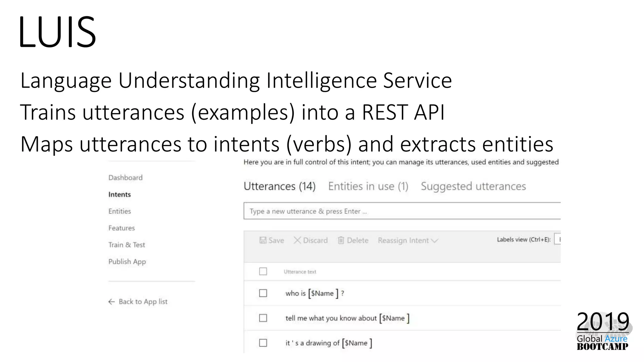644x362 pixels.
Task: Navigate to Train & Test
Action: click(x=127, y=245)
